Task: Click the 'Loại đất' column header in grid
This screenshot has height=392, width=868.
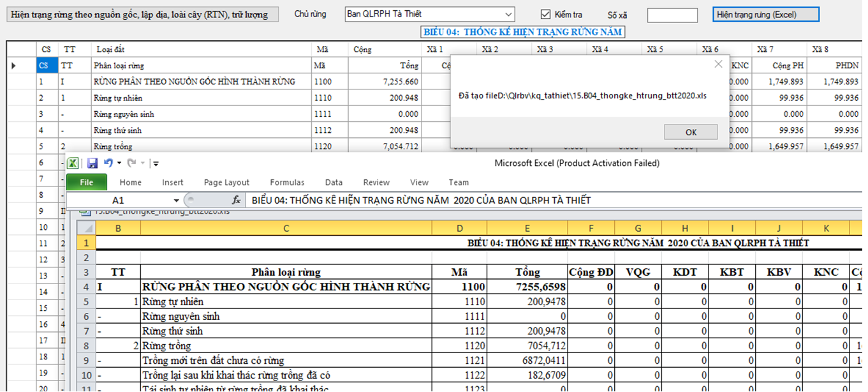Action: pyautogui.click(x=201, y=49)
